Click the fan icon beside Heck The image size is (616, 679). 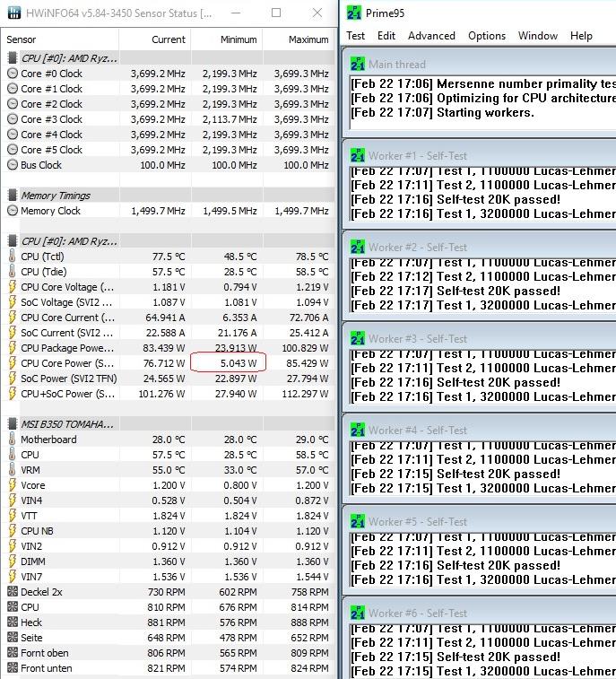pos(13,622)
